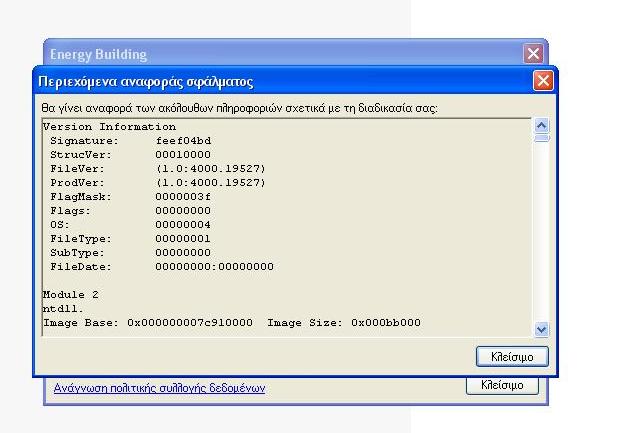The image size is (635, 433).
Task: Close the Περιεχόμενα αναφοράς σφάλματος dialog
Action: click(x=543, y=81)
